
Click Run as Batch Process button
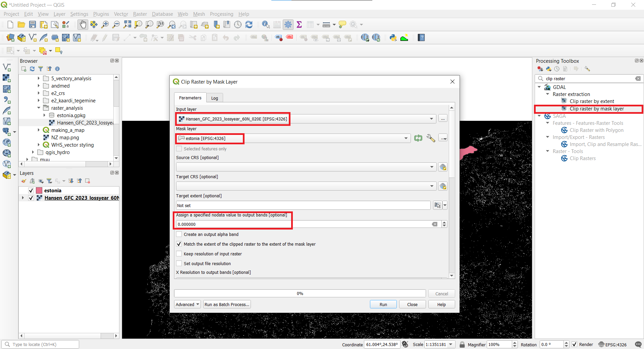point(227,304)
